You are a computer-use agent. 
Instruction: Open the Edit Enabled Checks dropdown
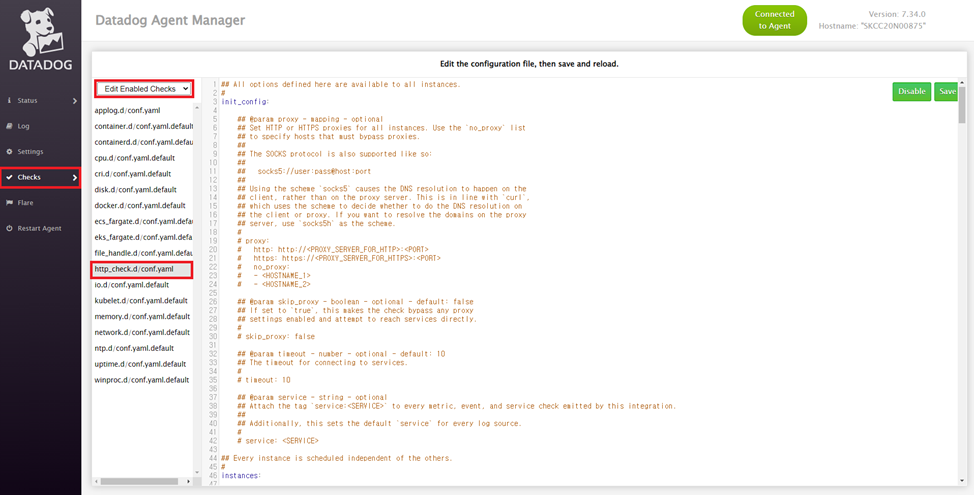click(x=144, y=89)
